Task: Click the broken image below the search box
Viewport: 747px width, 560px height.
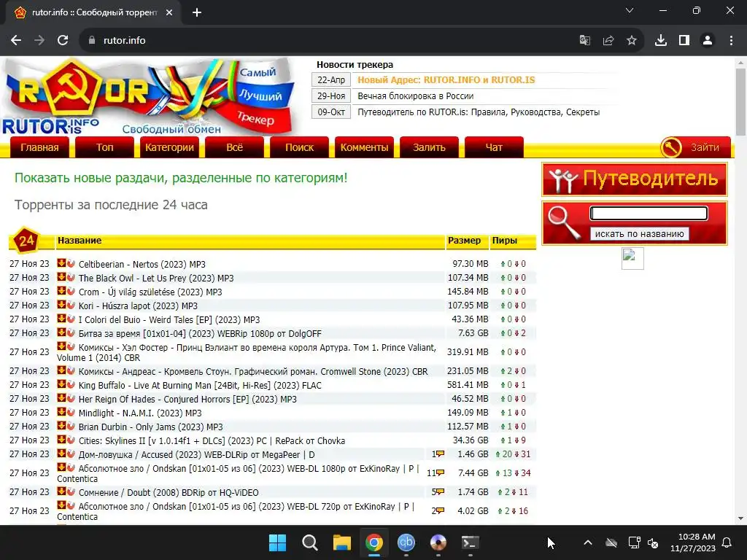Action: [x=632, y=258]
